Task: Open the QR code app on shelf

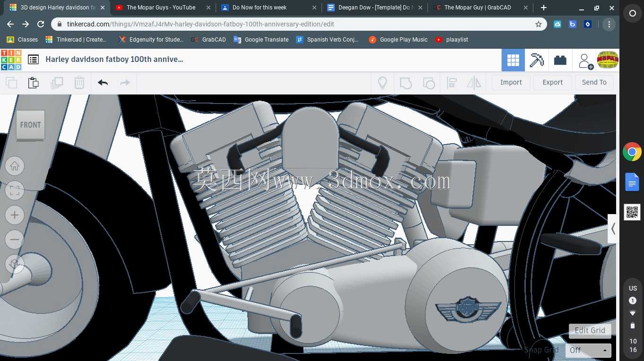Action: coord(632,212)
